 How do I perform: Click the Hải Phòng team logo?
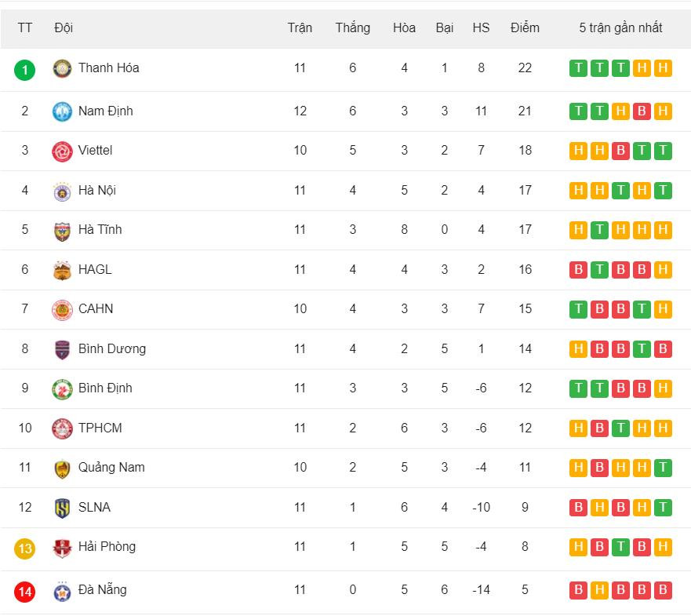click(x=62, y=548)
